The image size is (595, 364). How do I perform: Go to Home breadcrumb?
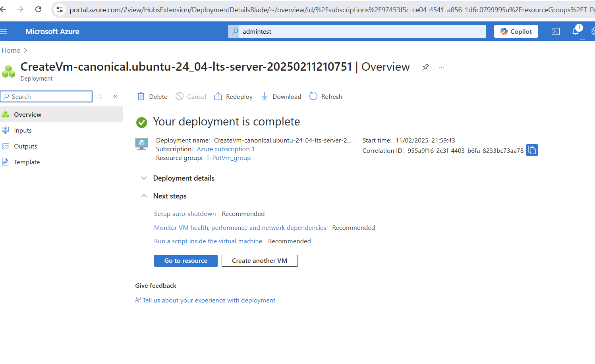11,50
